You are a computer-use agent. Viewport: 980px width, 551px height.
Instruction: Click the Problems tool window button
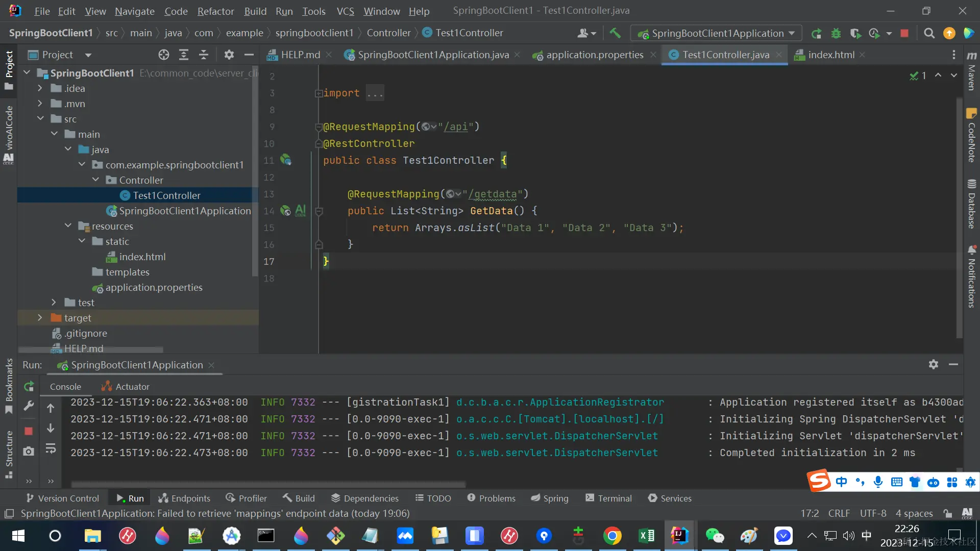(x=491, y=498)
